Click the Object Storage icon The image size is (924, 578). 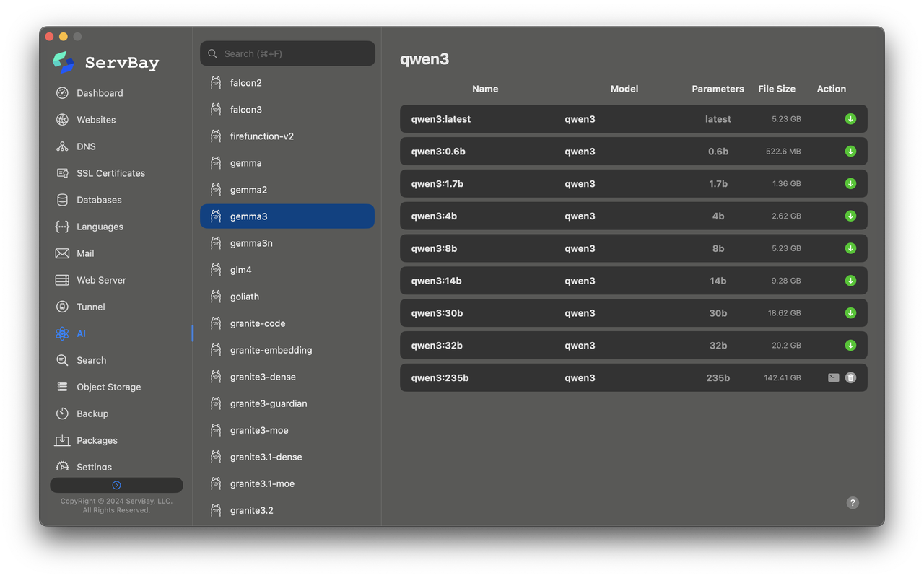point(62,387)
